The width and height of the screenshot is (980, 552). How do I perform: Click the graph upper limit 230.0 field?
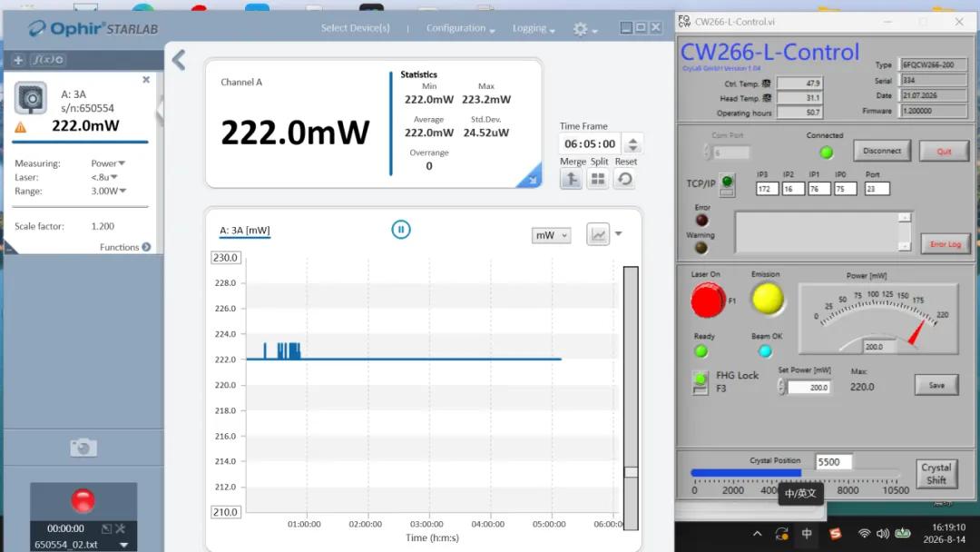(225, 258)
